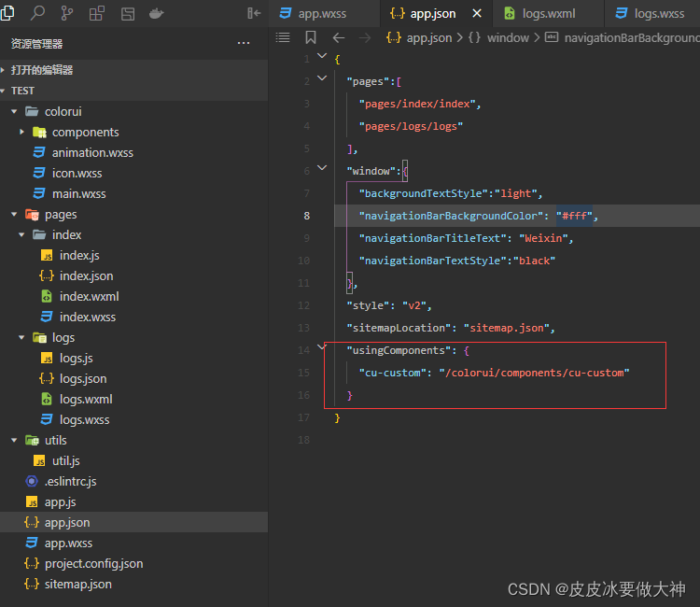The height and width of the screenshot is (607, 700).
Task: Open the Search panel icon
Action: point(37,13)
